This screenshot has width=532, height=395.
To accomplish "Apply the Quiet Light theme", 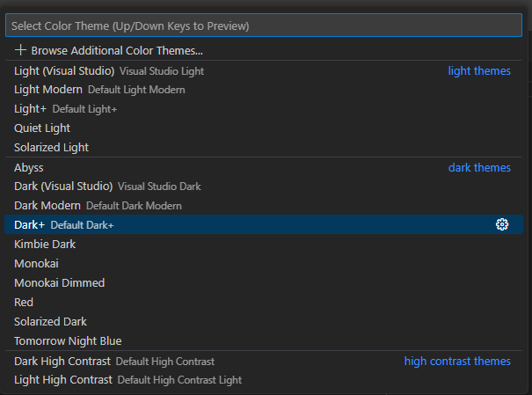I will 42,128.
